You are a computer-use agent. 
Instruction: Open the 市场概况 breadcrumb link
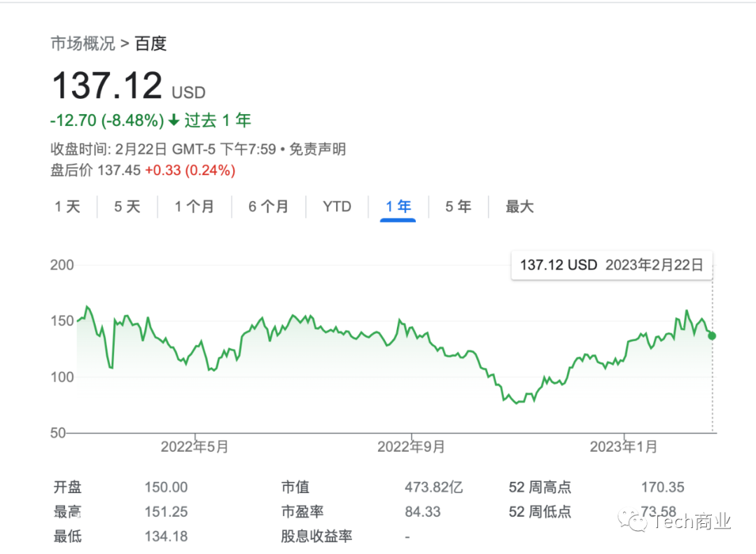click(83, 43)
